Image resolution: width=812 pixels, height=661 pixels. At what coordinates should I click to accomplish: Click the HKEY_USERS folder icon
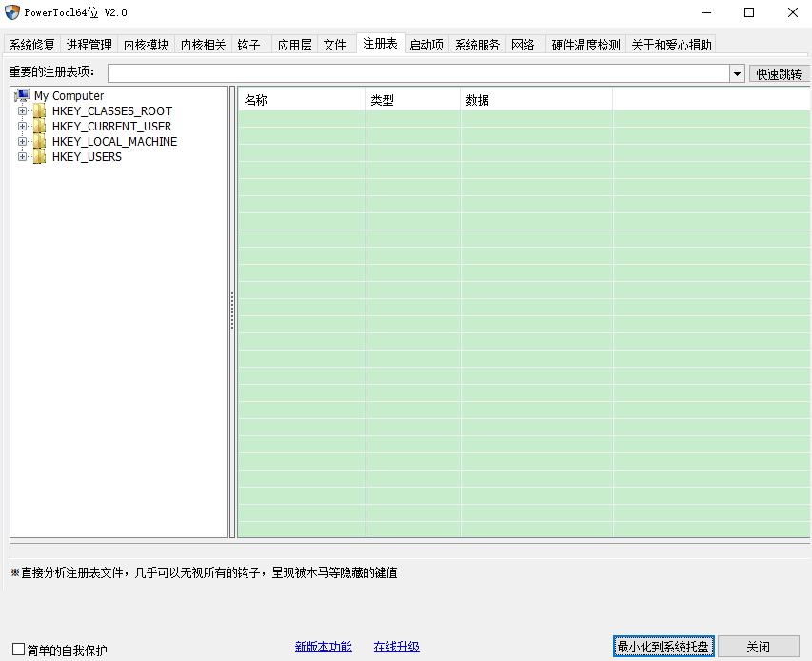click(38, 156)
